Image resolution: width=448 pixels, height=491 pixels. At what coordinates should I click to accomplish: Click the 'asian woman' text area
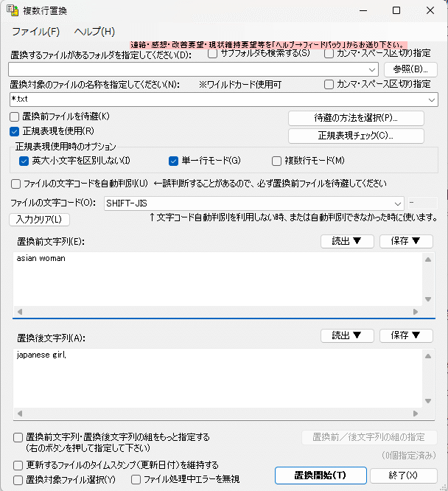pos(218,279)
